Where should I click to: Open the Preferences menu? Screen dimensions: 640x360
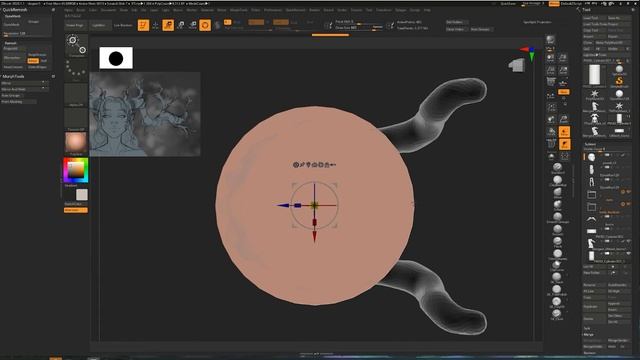click(x=273, y=10)
